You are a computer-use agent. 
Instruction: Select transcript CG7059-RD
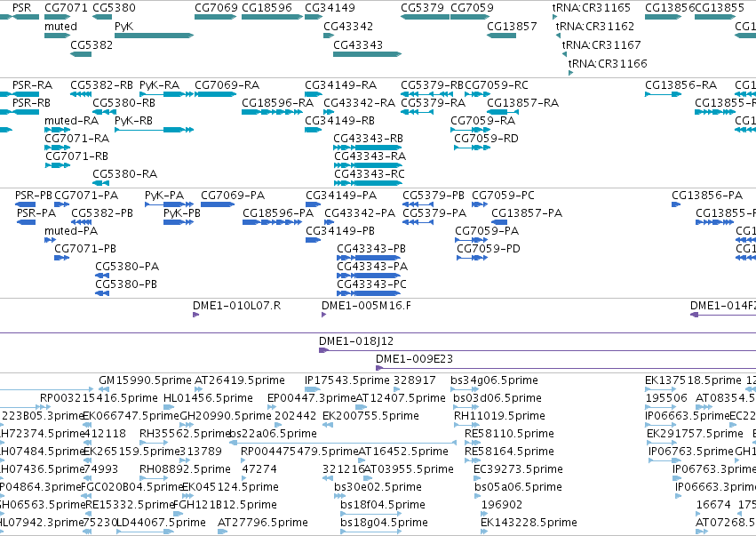click(472, 148)
